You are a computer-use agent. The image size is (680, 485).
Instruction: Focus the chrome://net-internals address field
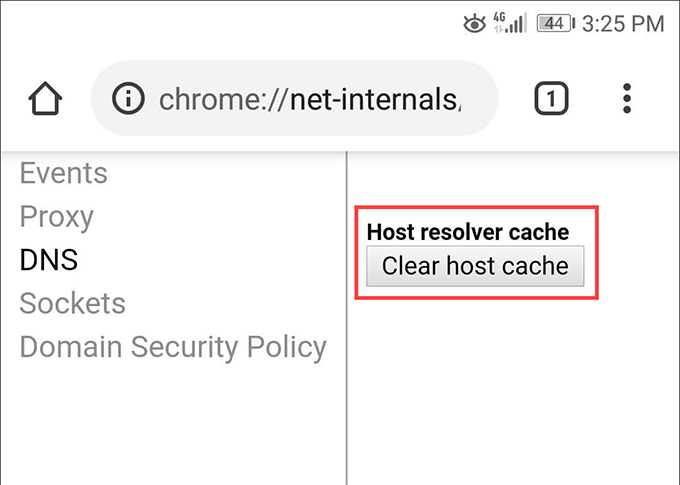(310, 99)
